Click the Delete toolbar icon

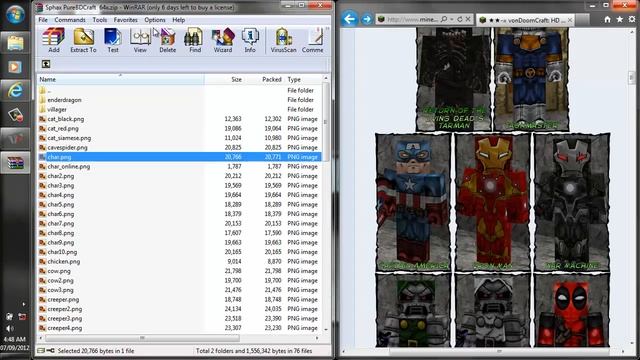tap(167, 40)
